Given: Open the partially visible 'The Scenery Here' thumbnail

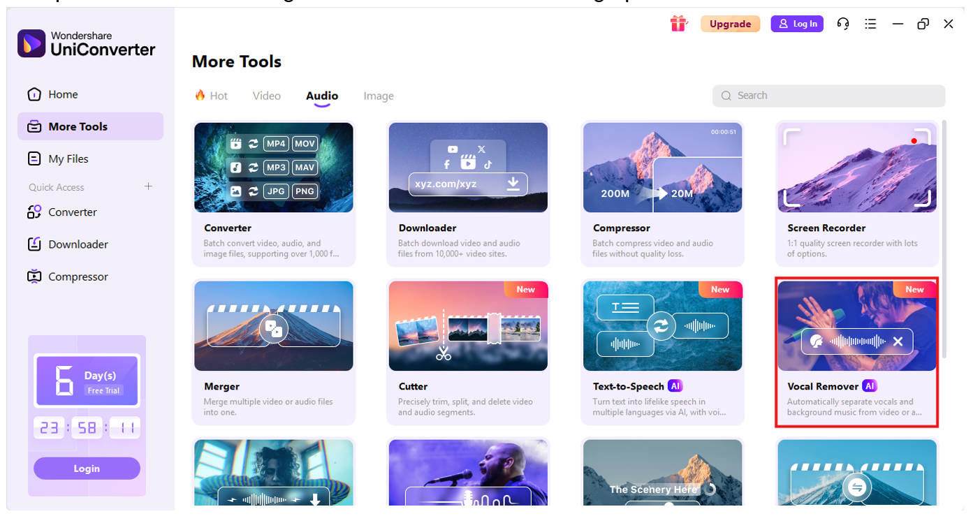Looking at the screenshot, I should [662, 473].
